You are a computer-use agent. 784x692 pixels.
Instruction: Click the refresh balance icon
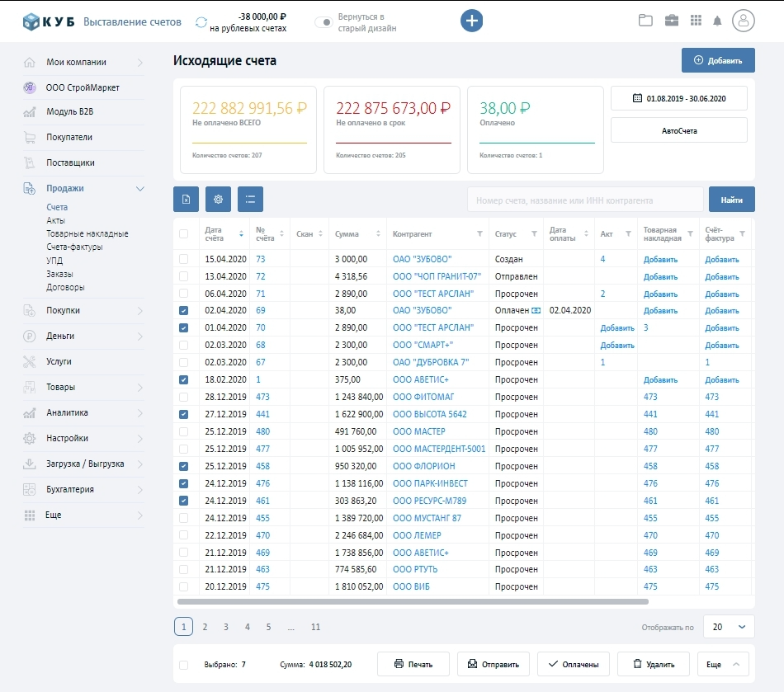click(x=201, y=22)
